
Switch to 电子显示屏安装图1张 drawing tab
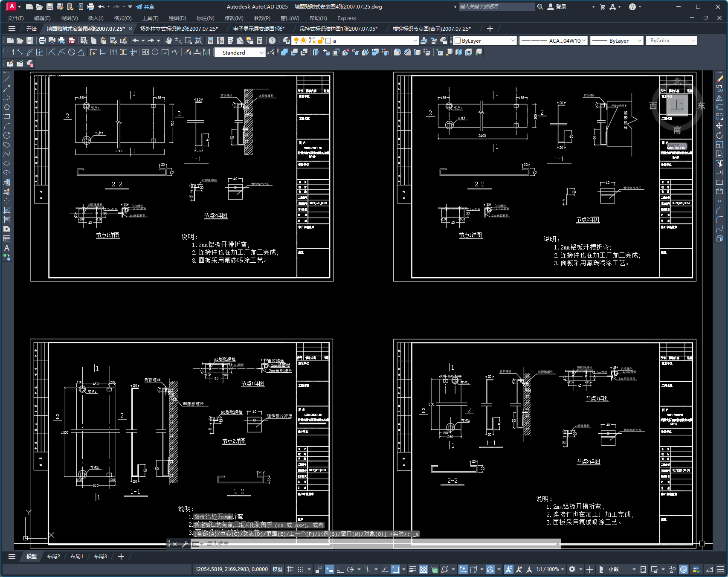click(x=258, y=29)
